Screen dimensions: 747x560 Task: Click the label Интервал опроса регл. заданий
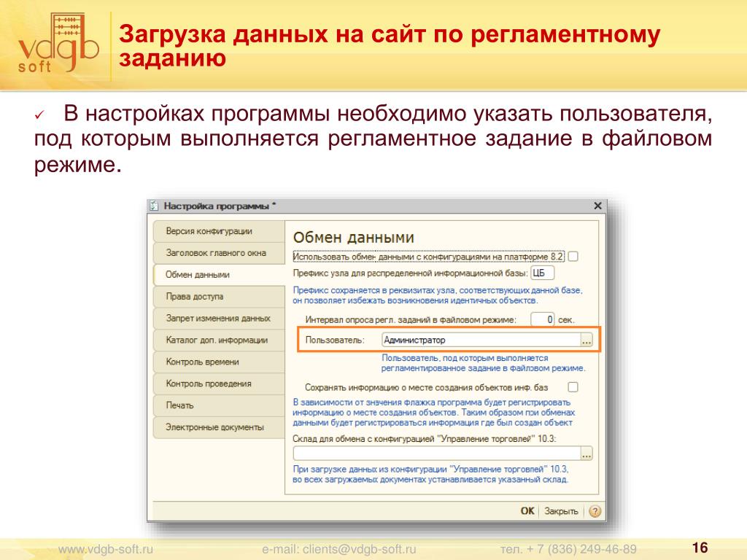(410, 320)
